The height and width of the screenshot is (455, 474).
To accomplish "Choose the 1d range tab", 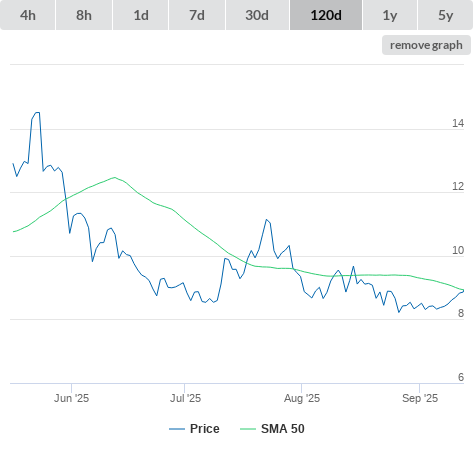I will [x=141, y=15].
